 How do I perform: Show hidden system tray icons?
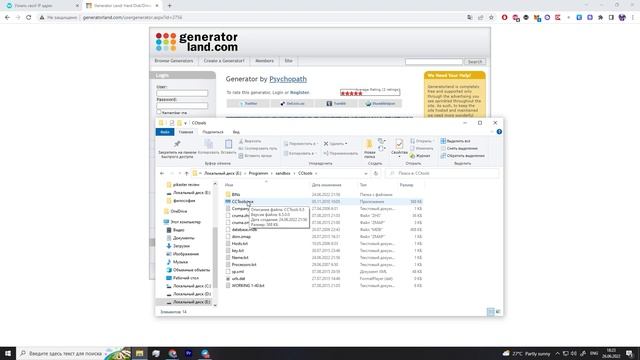tap(558, 353)
